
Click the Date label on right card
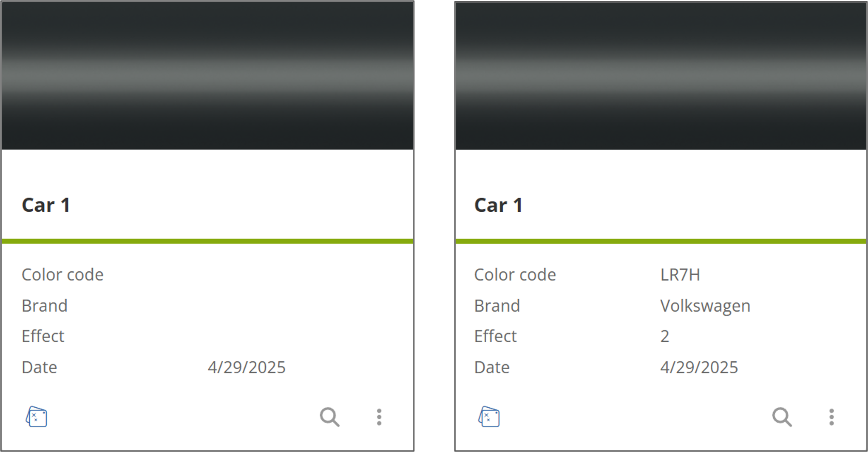pyautogui.click(x=492, y=367)
